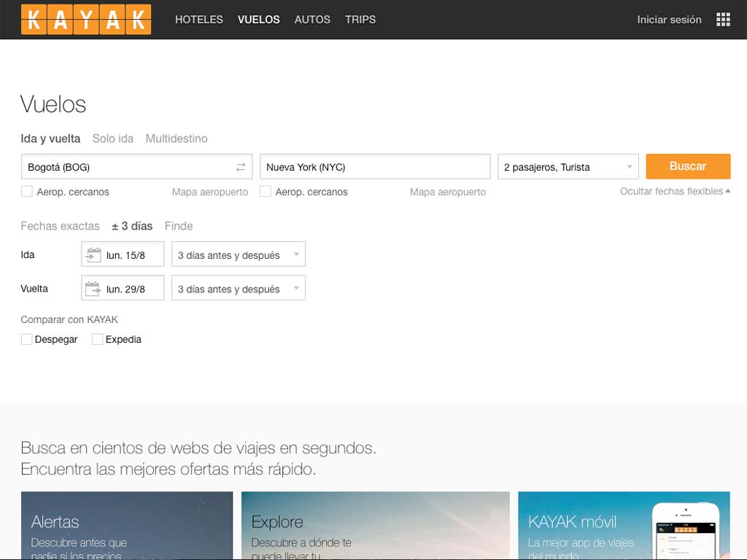Select the Solo ida trip type
The height and width of the screenshot is (560, 747).
112,138
